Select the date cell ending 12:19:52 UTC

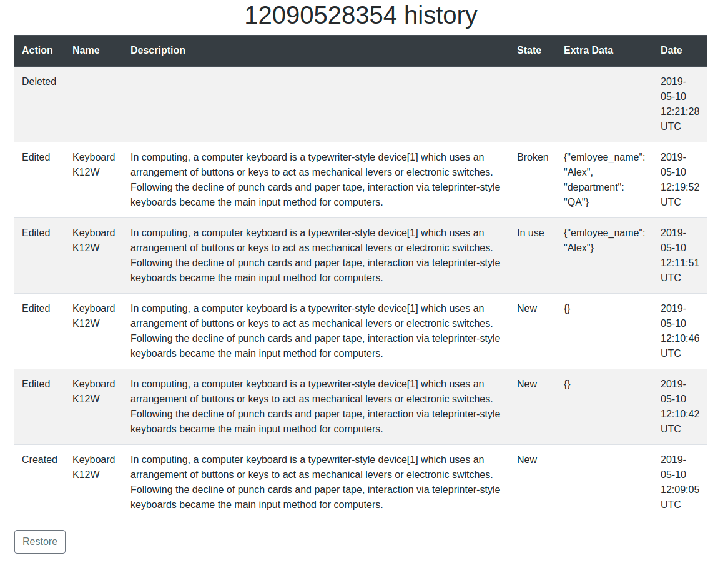679,180
